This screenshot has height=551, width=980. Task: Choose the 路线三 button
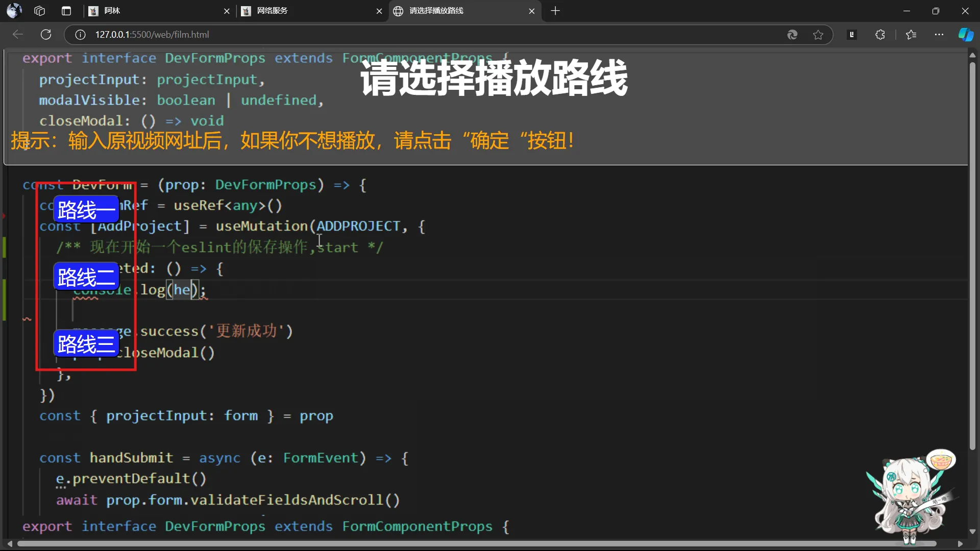tap(86, 344)
